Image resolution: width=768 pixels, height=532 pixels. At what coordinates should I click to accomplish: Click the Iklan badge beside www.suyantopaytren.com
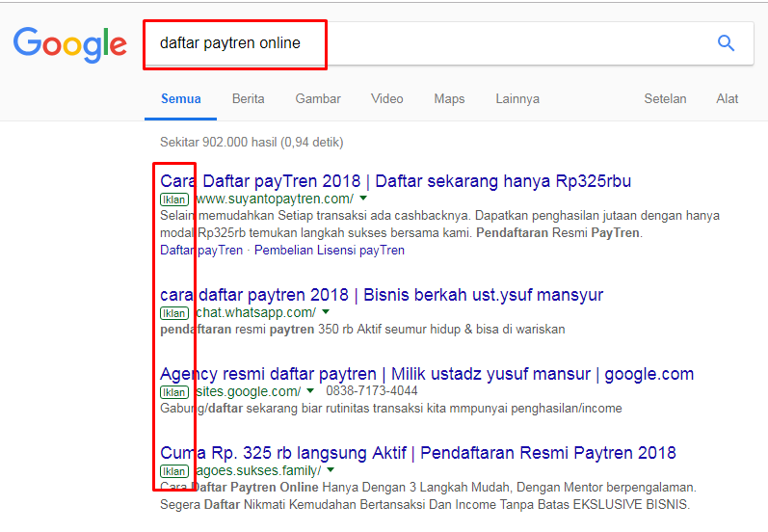click(x=174, y=199)
